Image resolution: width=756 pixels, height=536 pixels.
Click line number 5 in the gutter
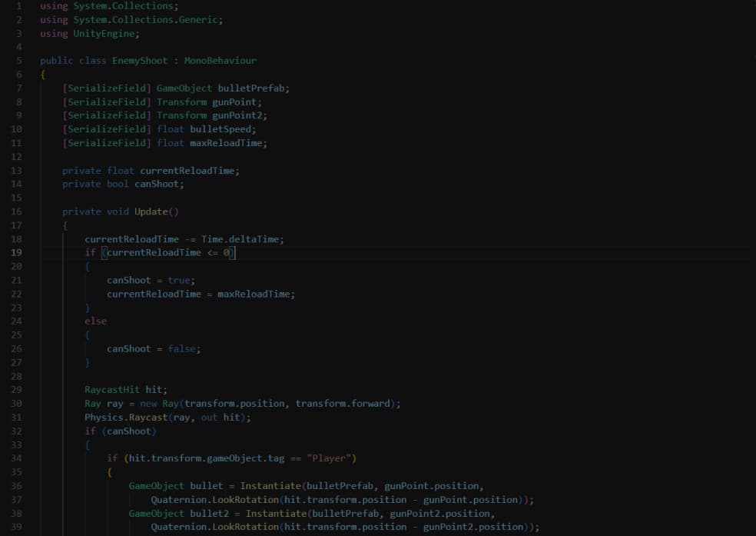coord(18,60)
